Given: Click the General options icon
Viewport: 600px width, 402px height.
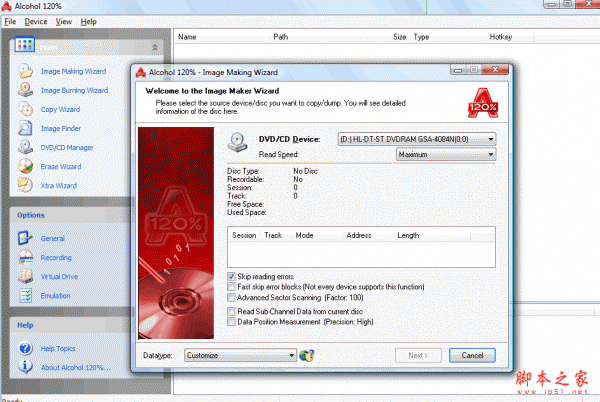Looking at the screenshot, I should tap(25, 238).
